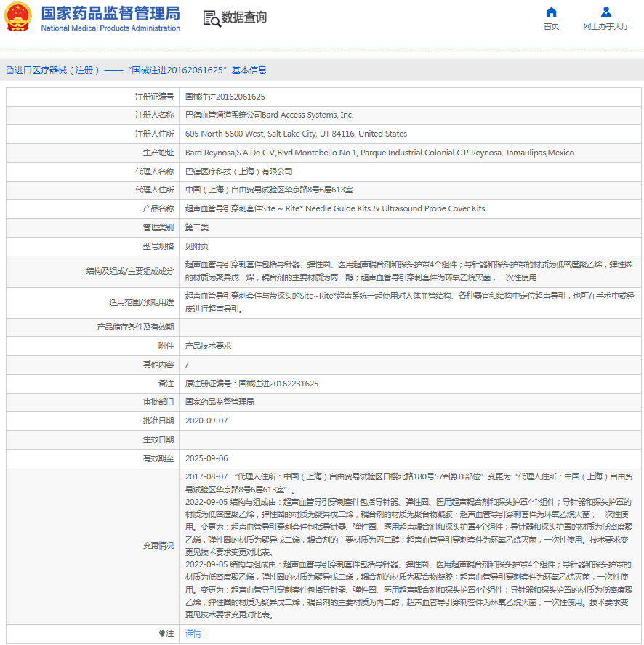The image size is (644, 645).
Task: Click National Medical Products Administration subtitle
Action: pyautogui.click(x=110, y=28)
